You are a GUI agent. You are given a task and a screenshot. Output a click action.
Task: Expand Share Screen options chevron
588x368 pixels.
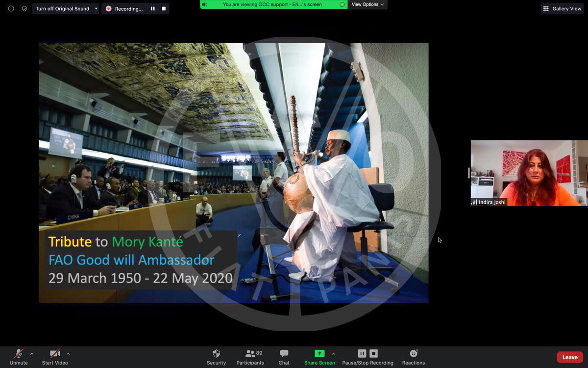(334, 353)
